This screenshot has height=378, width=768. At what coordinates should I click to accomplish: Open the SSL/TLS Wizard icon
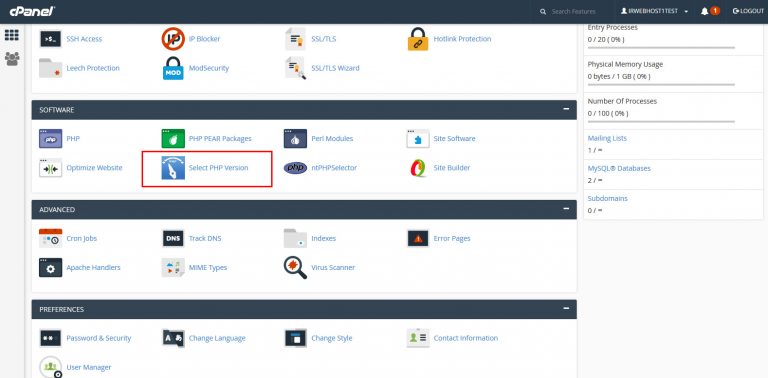(x=295, y=68)
